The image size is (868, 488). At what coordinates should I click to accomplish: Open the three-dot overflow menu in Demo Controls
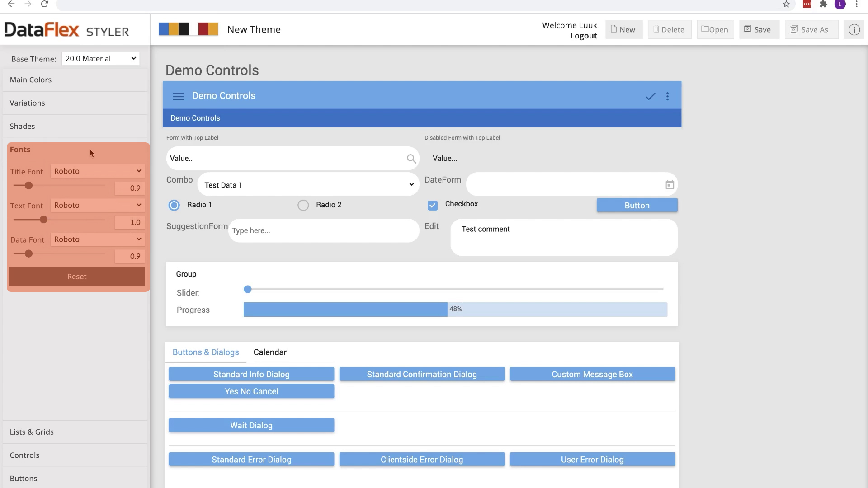(x=667, y=96)
